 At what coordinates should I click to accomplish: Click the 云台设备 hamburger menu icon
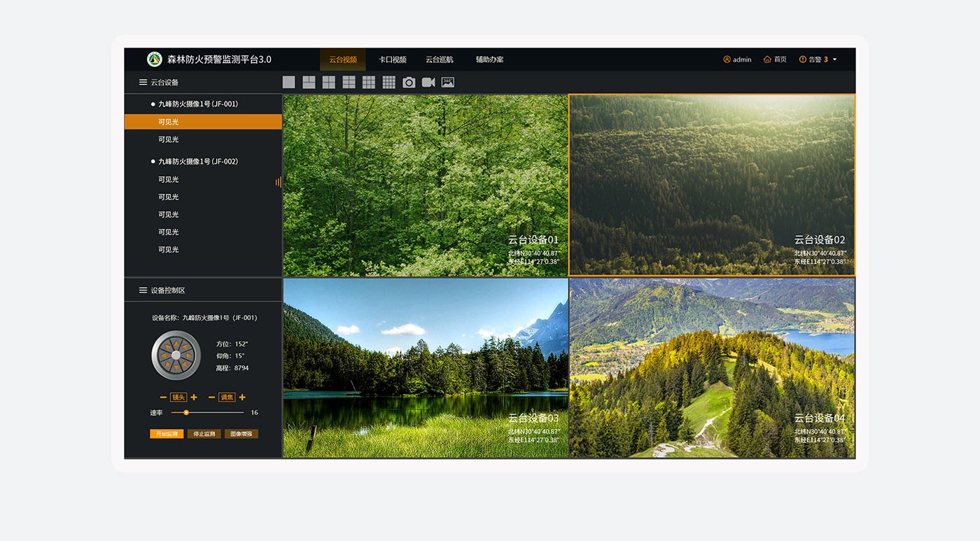[143, 83]
